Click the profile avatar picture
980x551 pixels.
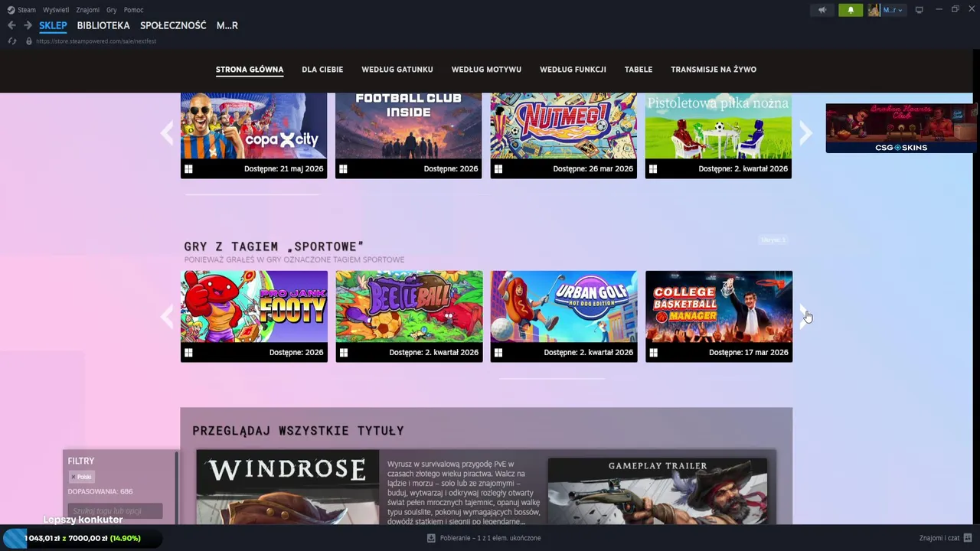pos(874,10)
